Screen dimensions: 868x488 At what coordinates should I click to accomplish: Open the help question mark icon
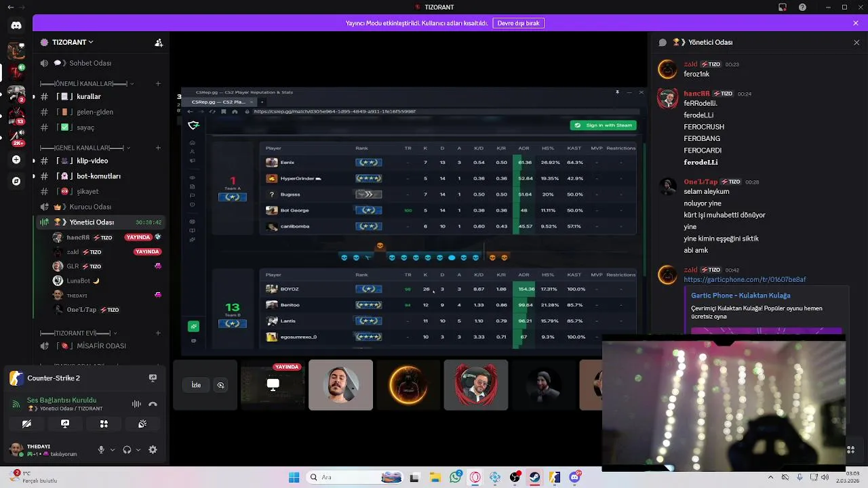pos(803,7)
